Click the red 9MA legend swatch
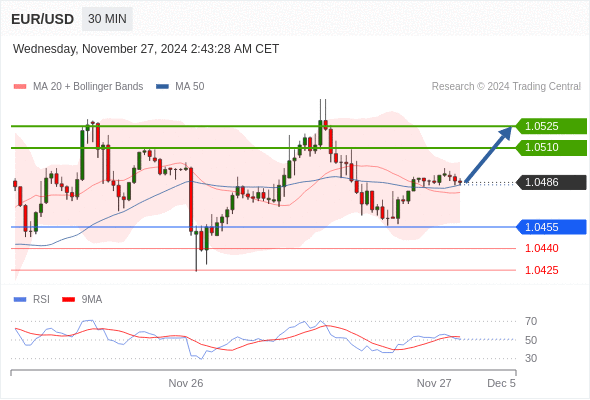 [x=68, y=300]
